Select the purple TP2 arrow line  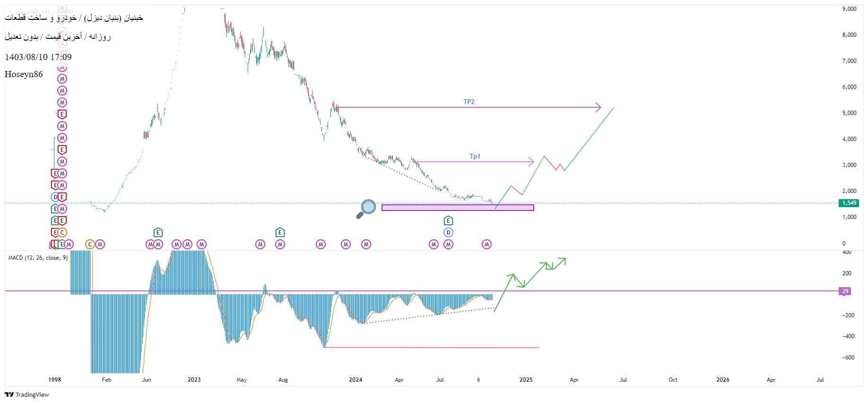tap(469, 107)
